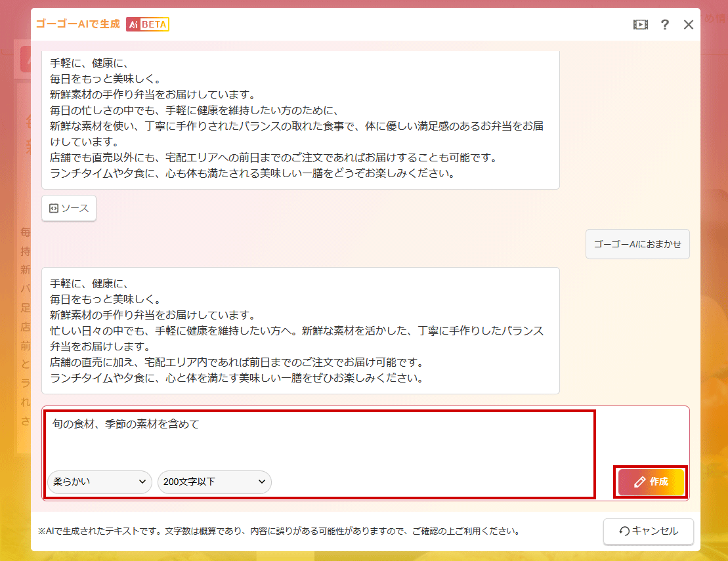The width and height of the screenshot is (728, 561).
Task: Click the question mark help icon
Action: click(x=665, y=24)
